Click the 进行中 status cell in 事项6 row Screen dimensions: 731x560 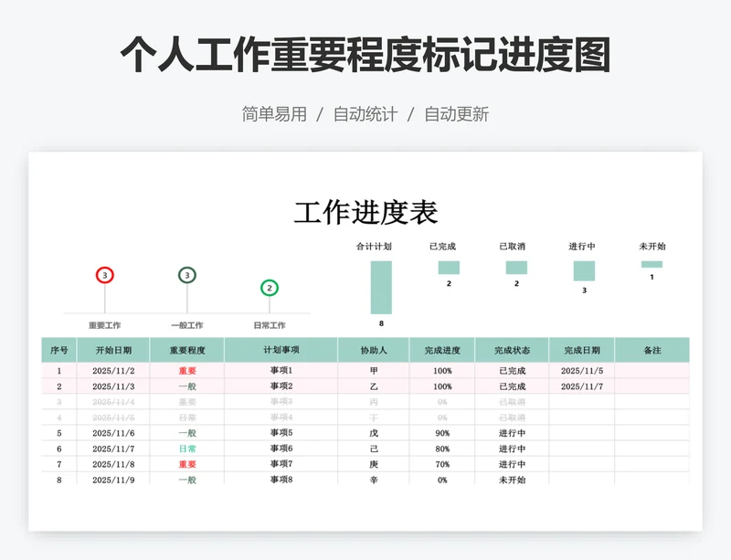click(x=512, y=449)
